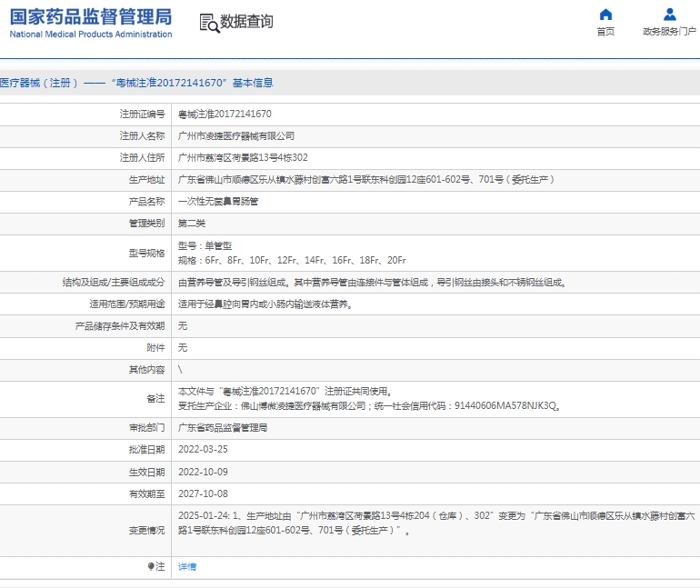Viewport: 700px width, 588px height.
Task: Select product name 一次性无菌鼻胃肠管
Action: coord(218,202)
